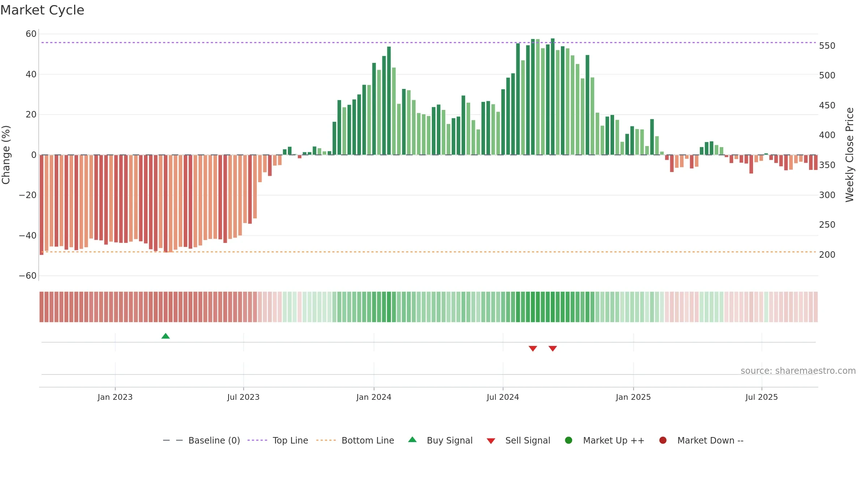The width and height of the screenshot is (868, 488).
Task: Click the Weekly Close Price axis title
Action: (x=850, y=155)
